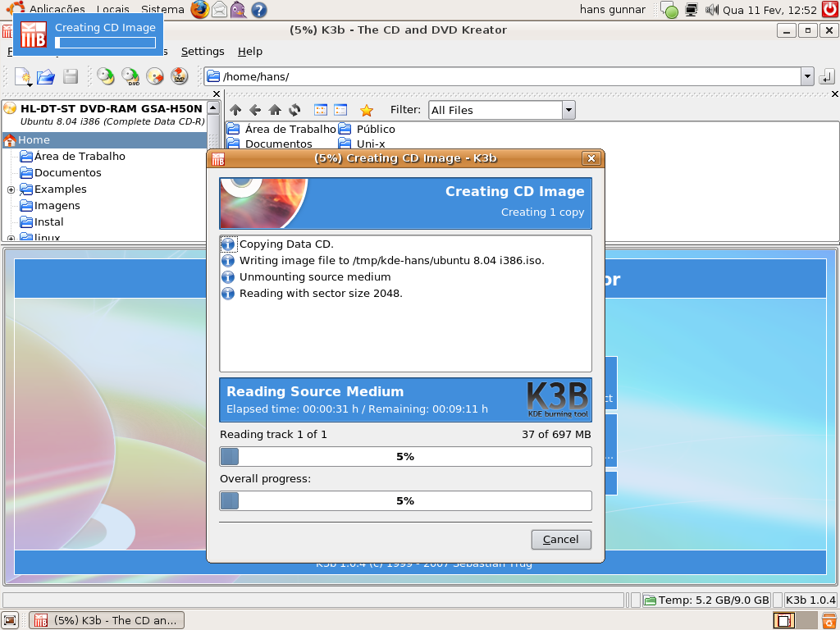
Task: Click the K3b taskbar window button
Action: [107, 620]
